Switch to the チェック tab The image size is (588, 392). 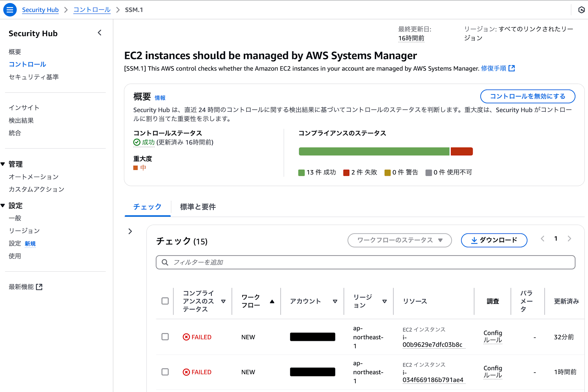148,207
